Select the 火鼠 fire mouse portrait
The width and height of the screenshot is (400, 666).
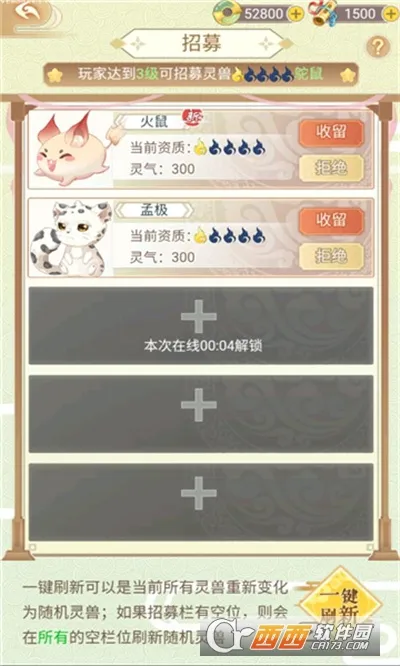pos(71,149)
